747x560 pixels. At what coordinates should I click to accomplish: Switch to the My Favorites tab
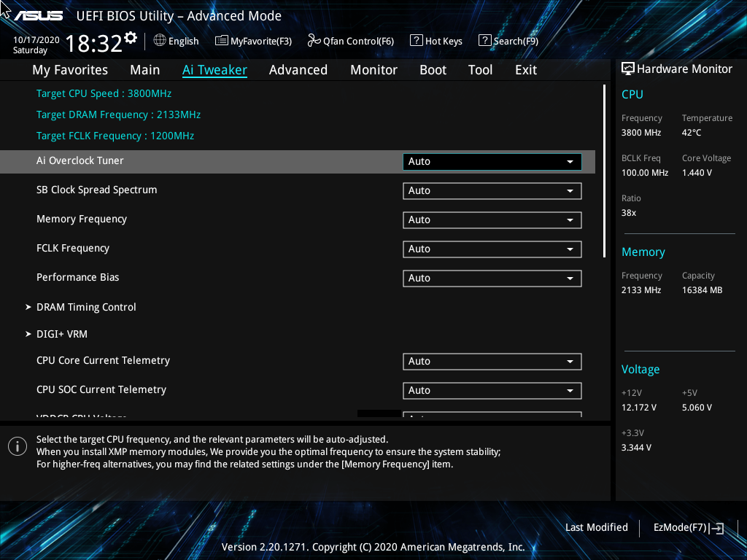coord(70,70)
